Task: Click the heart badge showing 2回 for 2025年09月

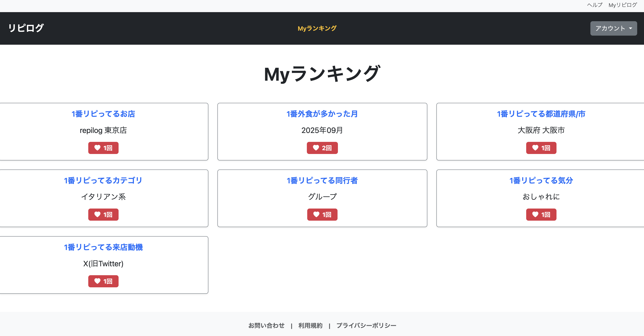Action: click(x=322, y=148)
